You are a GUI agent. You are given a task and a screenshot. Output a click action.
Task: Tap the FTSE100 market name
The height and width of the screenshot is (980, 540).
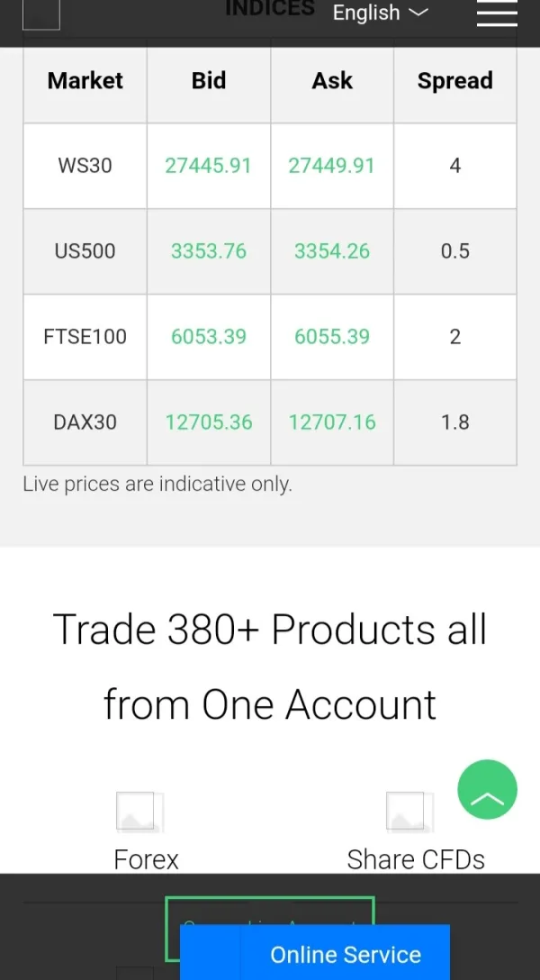[x=85, y=337]
